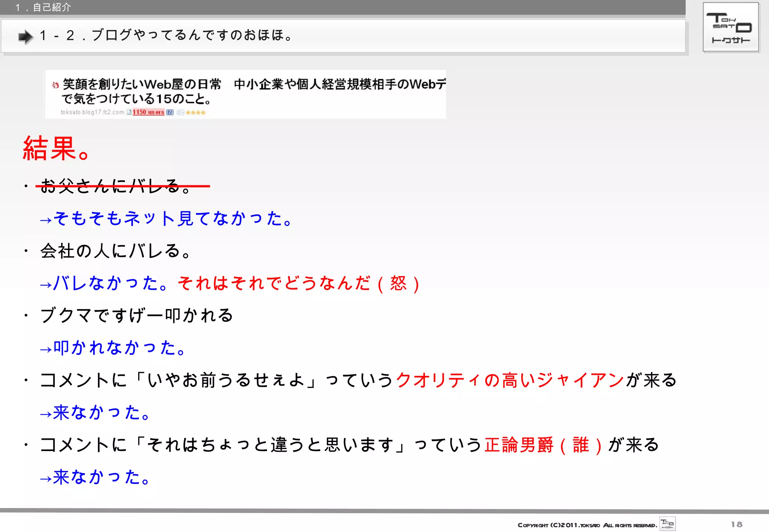Screen dimensions: 769x532
Task: Click blue text バレなかった。
Action: click(x=111, y=283)
